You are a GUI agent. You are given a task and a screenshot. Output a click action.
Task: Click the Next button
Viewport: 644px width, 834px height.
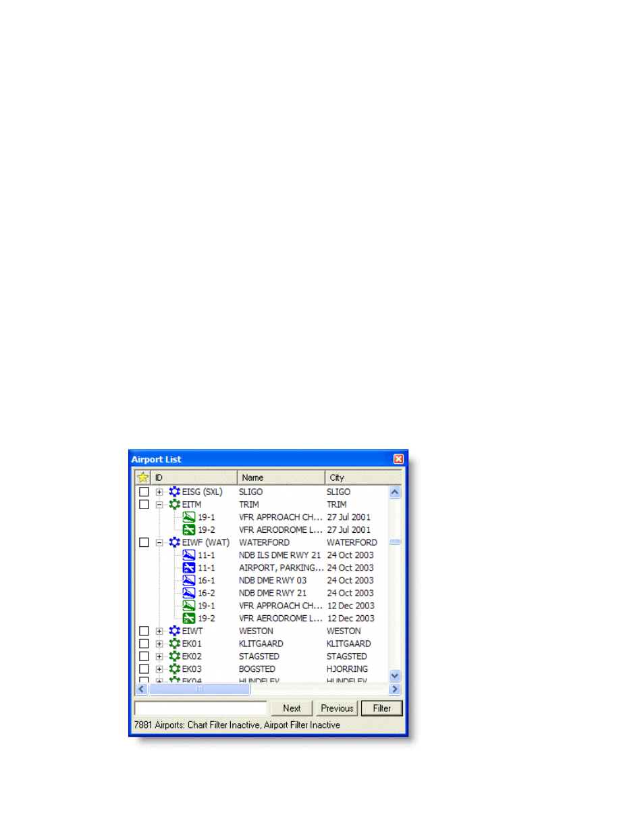(x=292, y=708)
